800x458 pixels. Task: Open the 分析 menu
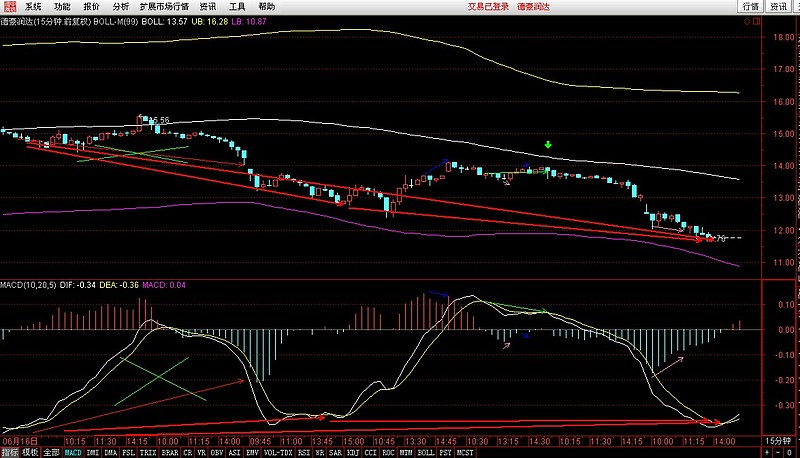pos(120,7)
